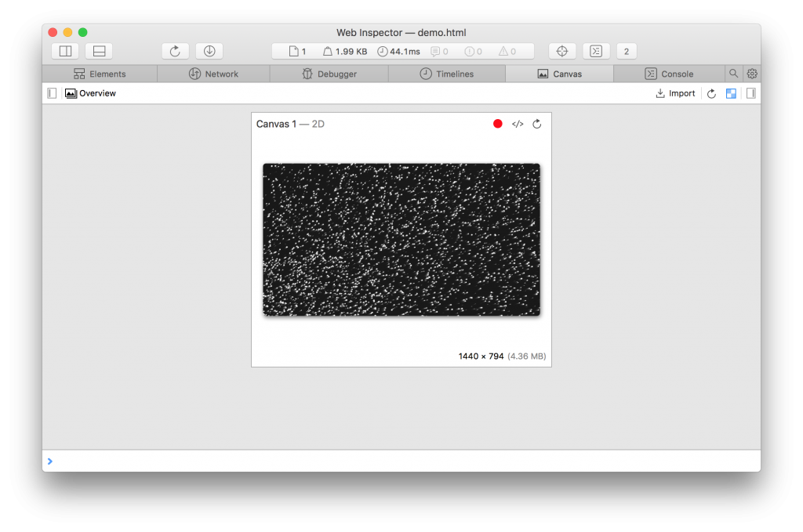This screenshot has height=532, width=803.
Task: Toggle the split console button in toolbar
Action: point(596,52)
